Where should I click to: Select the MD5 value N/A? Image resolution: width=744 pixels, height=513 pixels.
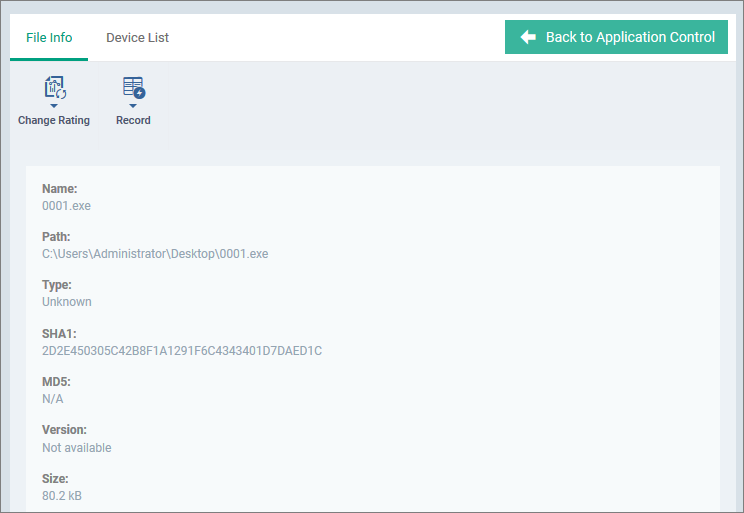coord(53,399)
